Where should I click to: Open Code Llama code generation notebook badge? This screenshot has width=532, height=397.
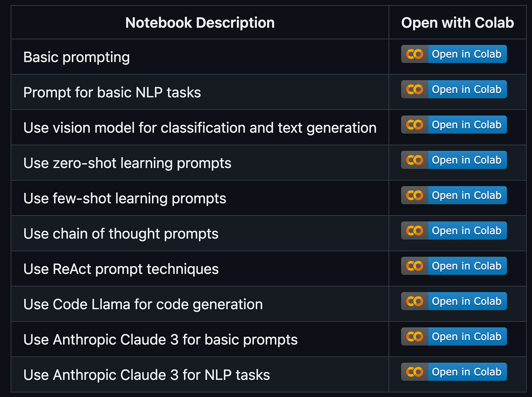454,301
